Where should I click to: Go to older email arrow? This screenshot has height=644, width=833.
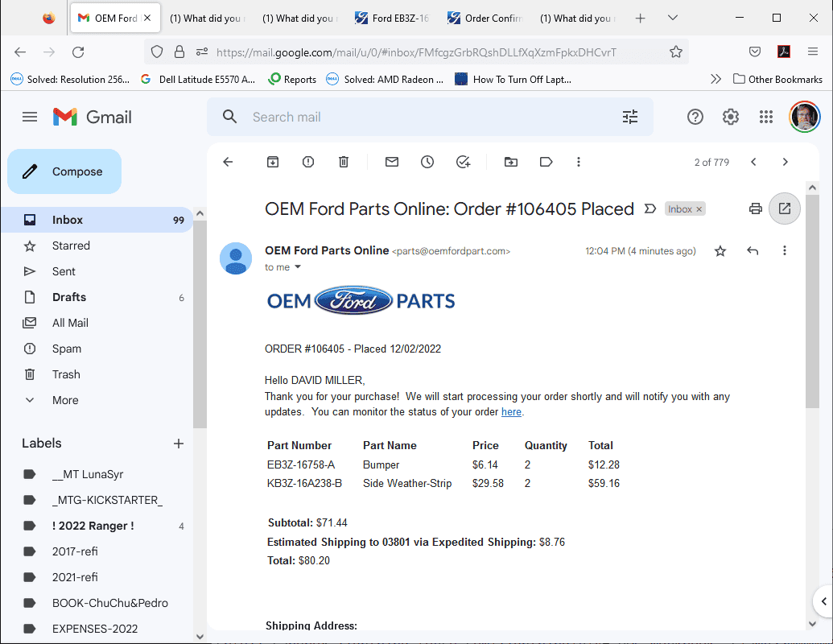tap(786, 162)
